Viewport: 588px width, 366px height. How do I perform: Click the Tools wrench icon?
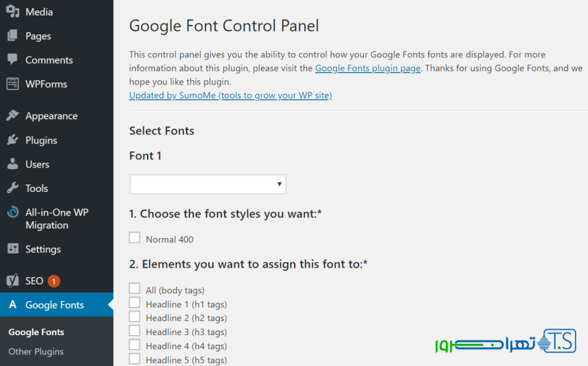click(x=12, y=189)
